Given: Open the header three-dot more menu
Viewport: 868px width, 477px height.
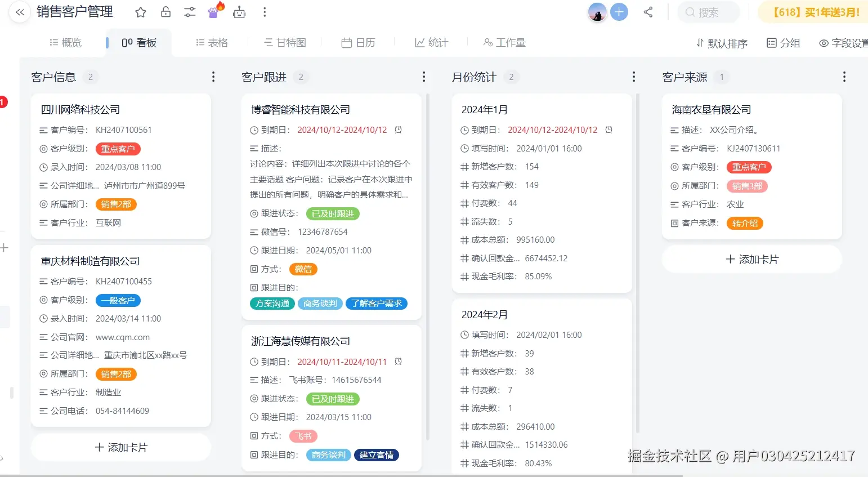Looking at the screenshot, I should click(x=264, y=12).
